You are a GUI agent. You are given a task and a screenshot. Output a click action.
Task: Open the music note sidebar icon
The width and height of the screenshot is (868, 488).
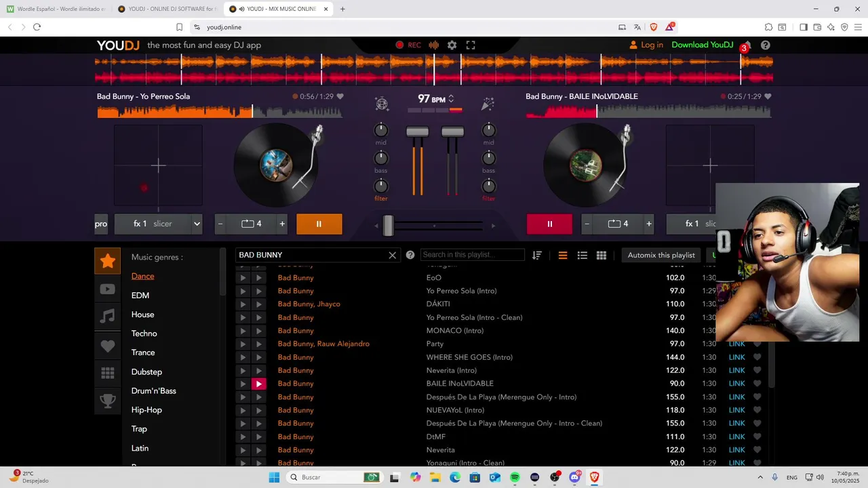tap(107, 316)
